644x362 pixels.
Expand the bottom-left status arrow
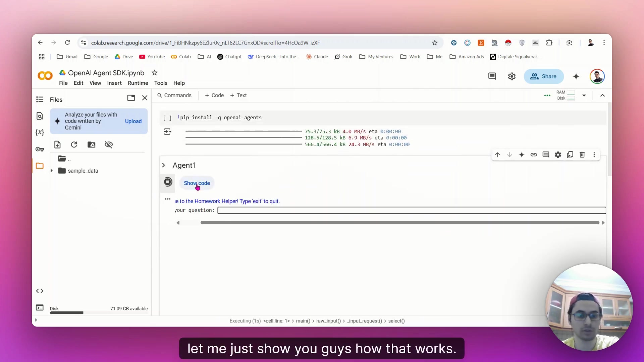point(36,320)
